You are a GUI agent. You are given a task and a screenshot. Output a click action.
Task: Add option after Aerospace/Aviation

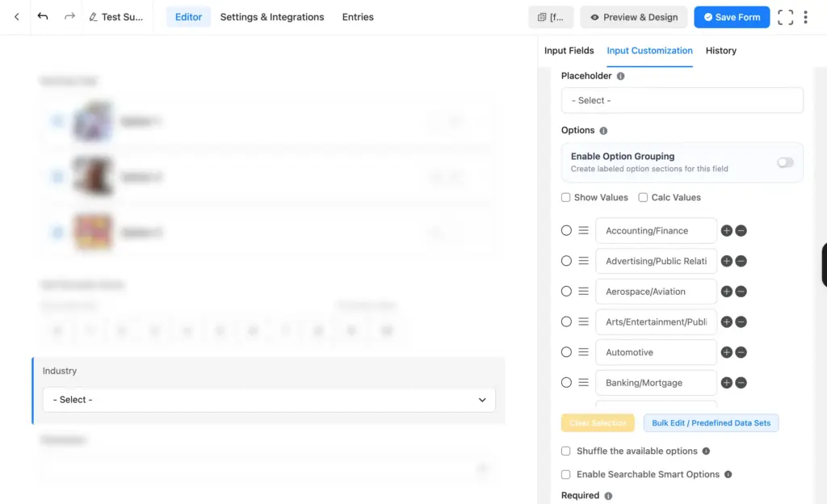[x=726, y=292]
